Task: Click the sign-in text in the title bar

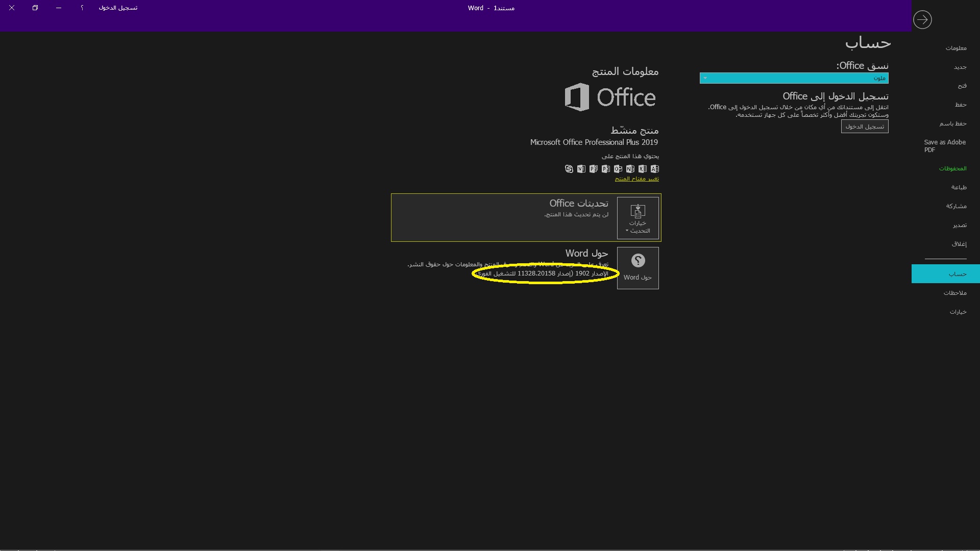Action: 118,8
